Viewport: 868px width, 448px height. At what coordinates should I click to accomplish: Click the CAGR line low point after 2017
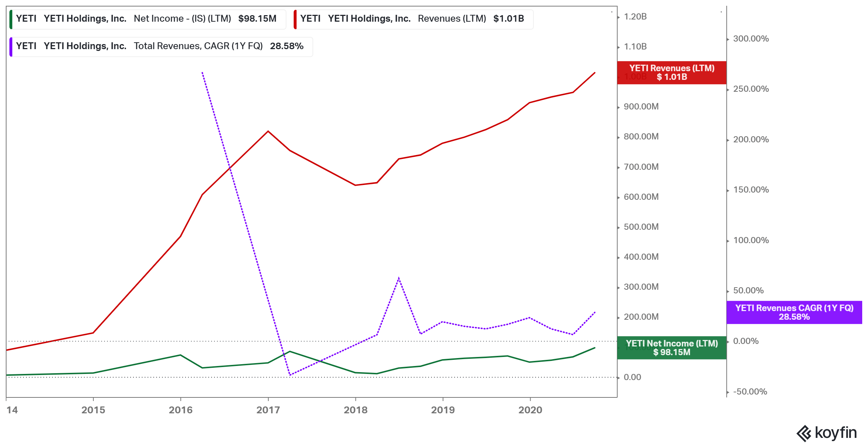pos(290,375)
